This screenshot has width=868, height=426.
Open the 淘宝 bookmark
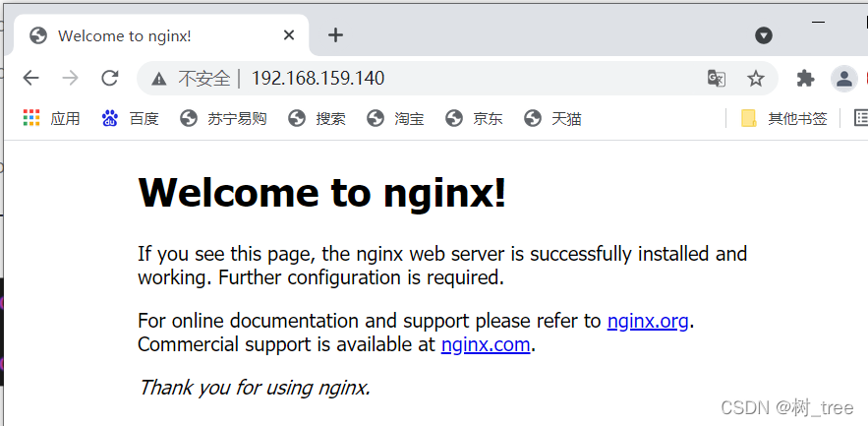click(395, 118)
